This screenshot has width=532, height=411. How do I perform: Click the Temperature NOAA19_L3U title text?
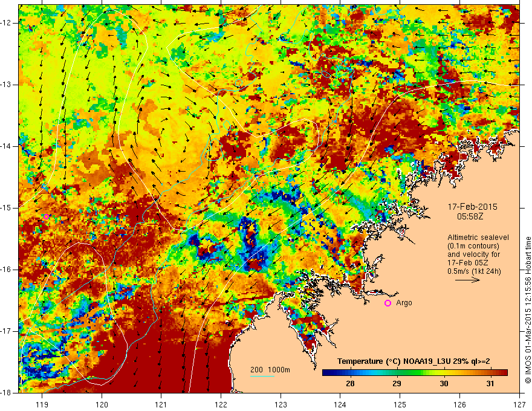414,361
